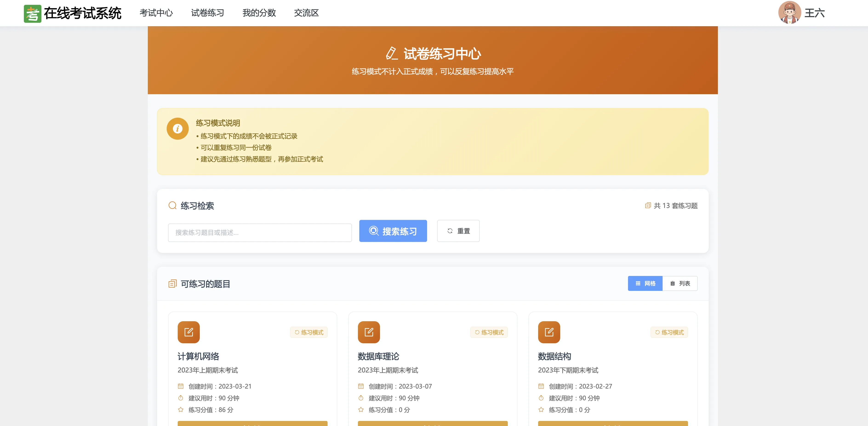The image size is (868, 426).
Task: Click the magnifier icon beside 练习检索
Action: (x=173, y=205)
